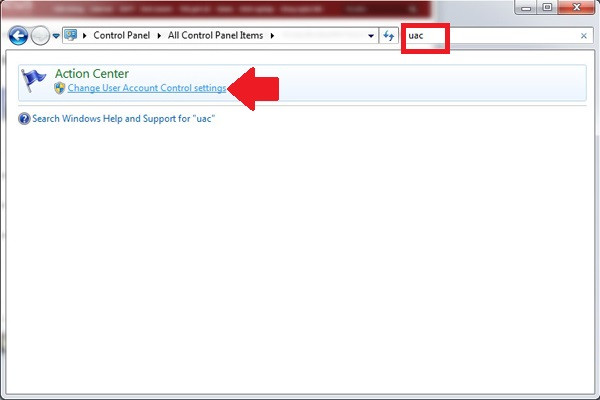
Task: Minimize the Control Panel window
Action: (x=527, y=7)
